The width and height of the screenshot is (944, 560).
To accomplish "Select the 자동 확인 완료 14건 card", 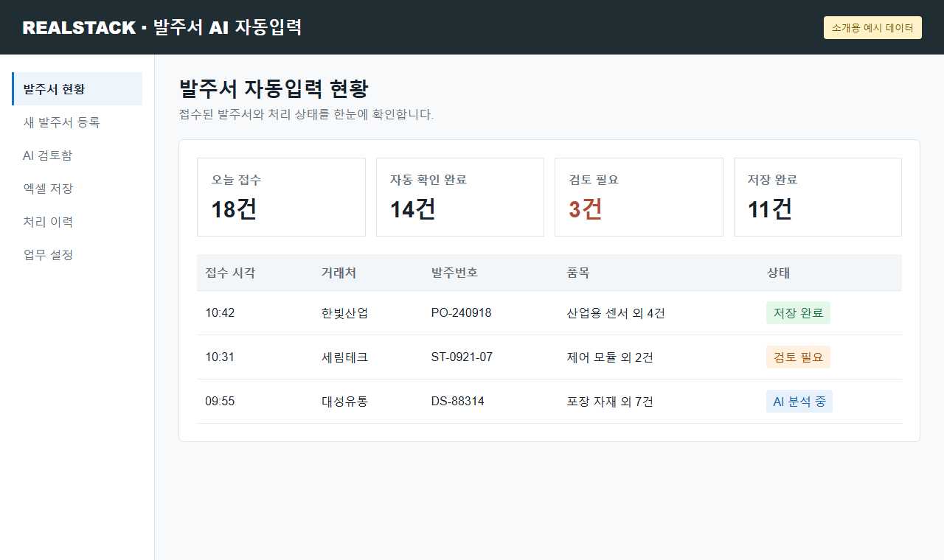I will click(460, 197).
